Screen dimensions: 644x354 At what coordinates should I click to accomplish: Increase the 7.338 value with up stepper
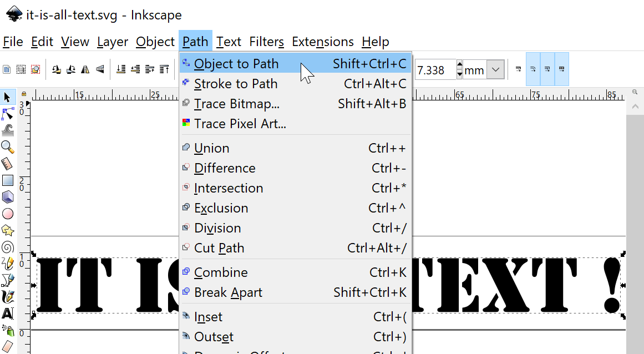tap(460, 65)
